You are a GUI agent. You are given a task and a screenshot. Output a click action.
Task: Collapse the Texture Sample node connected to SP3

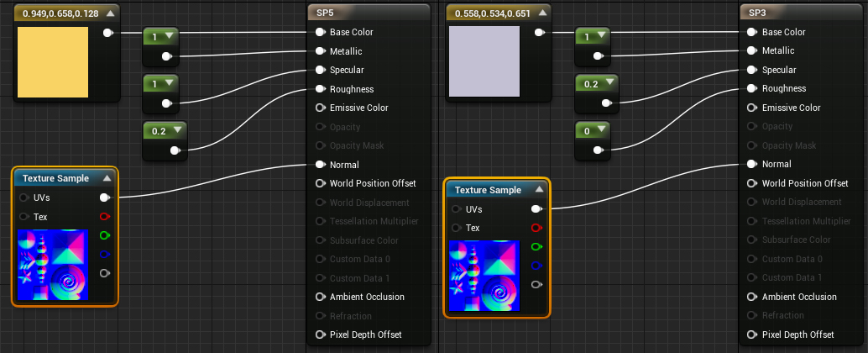pyautogui.click(x=539, y=189)
